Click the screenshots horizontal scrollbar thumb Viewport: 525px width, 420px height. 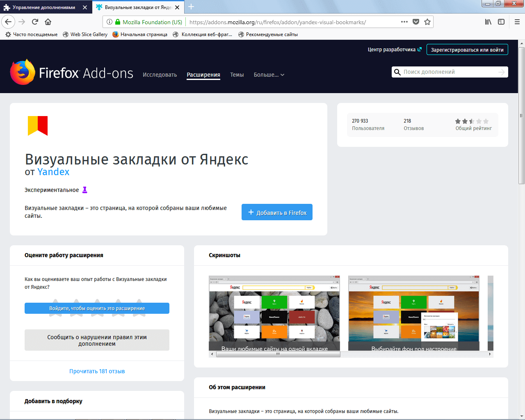coord(278,354)
